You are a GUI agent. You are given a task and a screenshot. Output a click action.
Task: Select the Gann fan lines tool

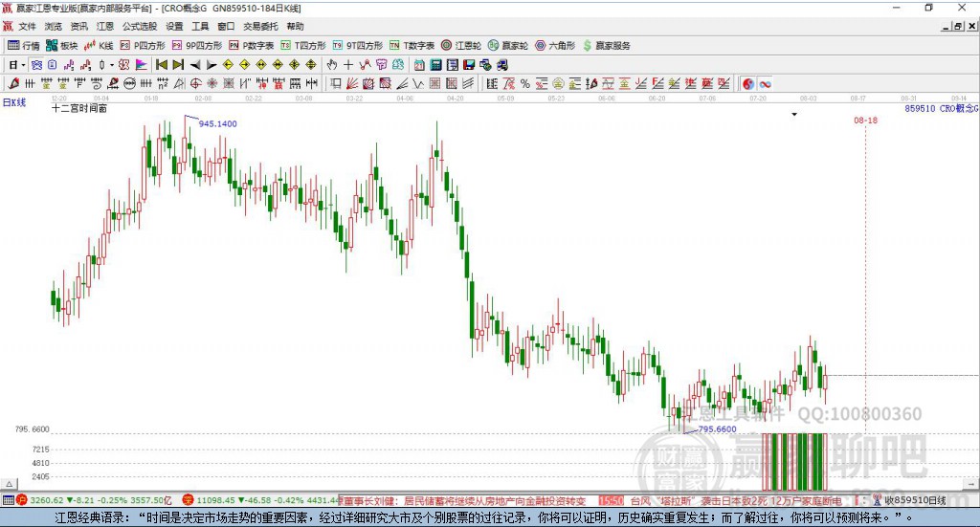point(352,83)
